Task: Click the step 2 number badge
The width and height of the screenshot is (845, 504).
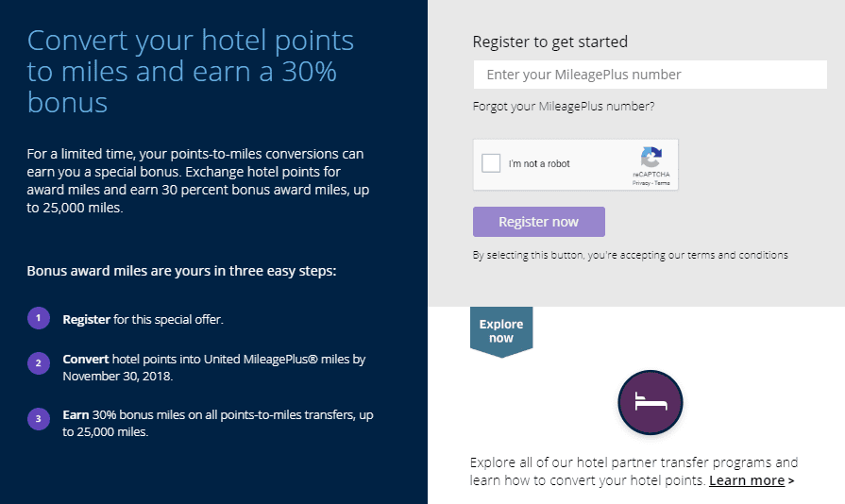Action: coord(38,363)
